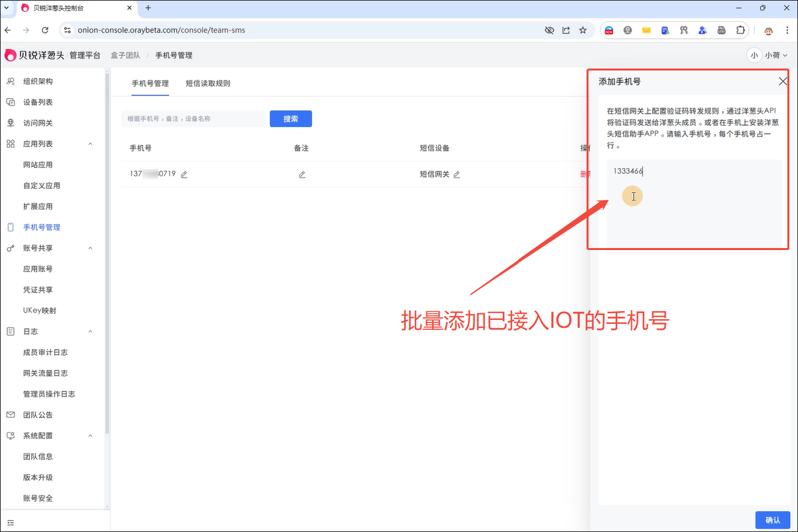This screenshot has width=798, height=532.
Task: Collapse the 应用列表 sidebar group
Action: [90, 144]
